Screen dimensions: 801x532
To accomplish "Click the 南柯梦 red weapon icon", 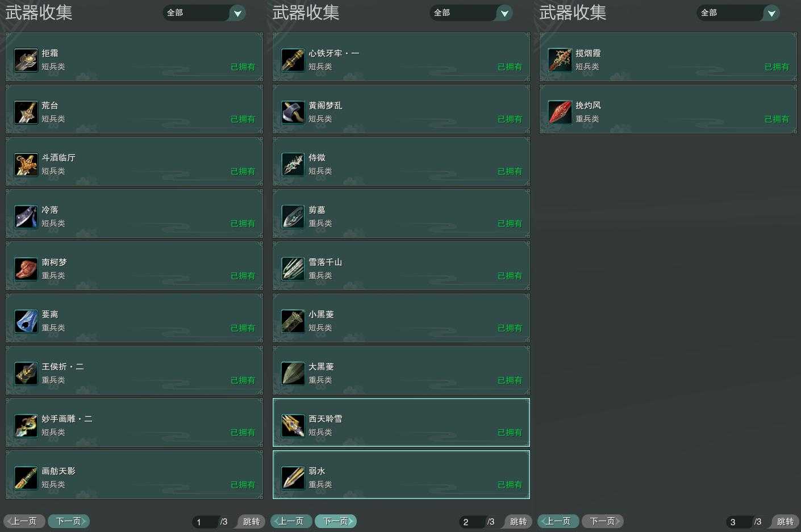I will coord(26,269).
